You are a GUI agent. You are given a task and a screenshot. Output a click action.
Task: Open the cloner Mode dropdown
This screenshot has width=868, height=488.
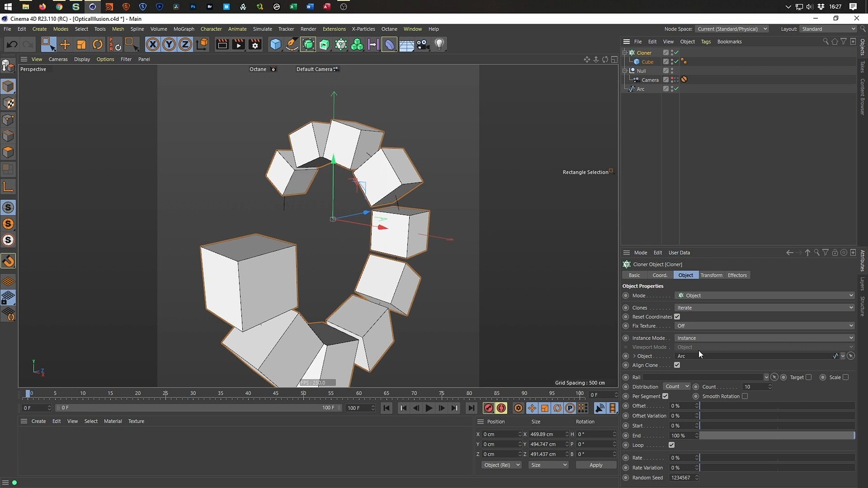tap(764, 295)
